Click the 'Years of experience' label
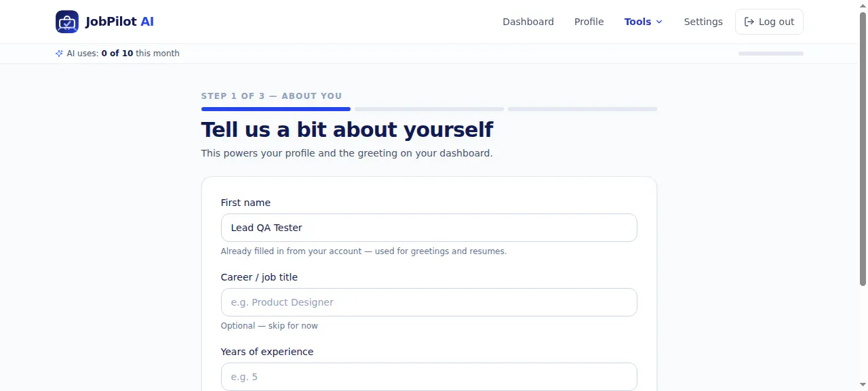This screenshot has width=868, height=391. coord(267,352)
